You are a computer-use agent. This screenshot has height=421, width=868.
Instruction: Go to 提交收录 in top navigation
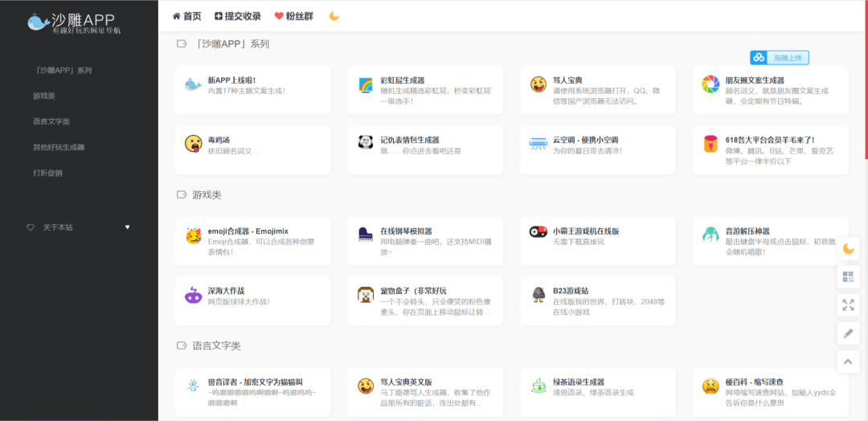click(238, 16)
